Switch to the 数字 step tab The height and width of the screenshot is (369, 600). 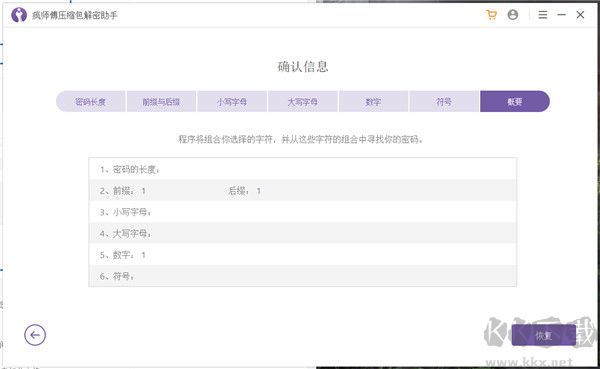pyautogui.click(x=373, y=101)
